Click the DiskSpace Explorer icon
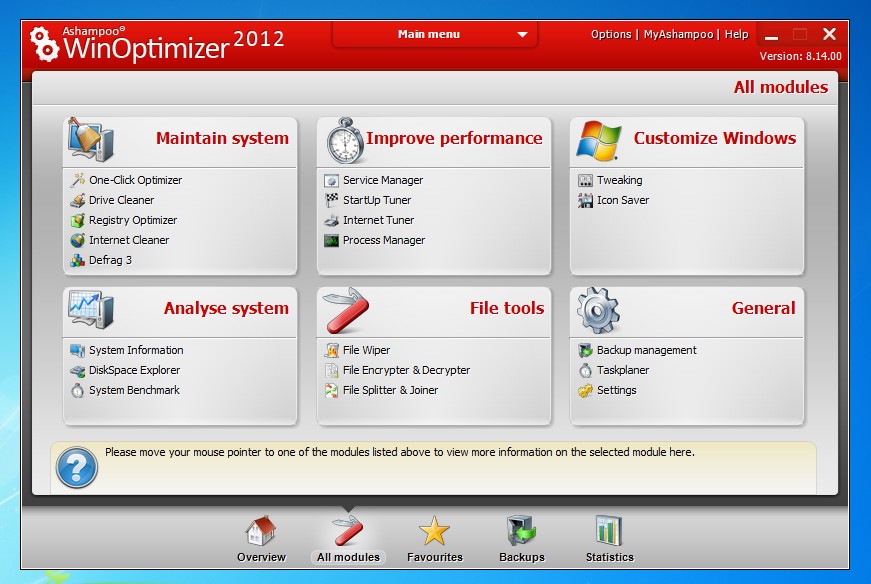This screenshot has width=871, height=584. pyautogui.click(x=78, y=370)
